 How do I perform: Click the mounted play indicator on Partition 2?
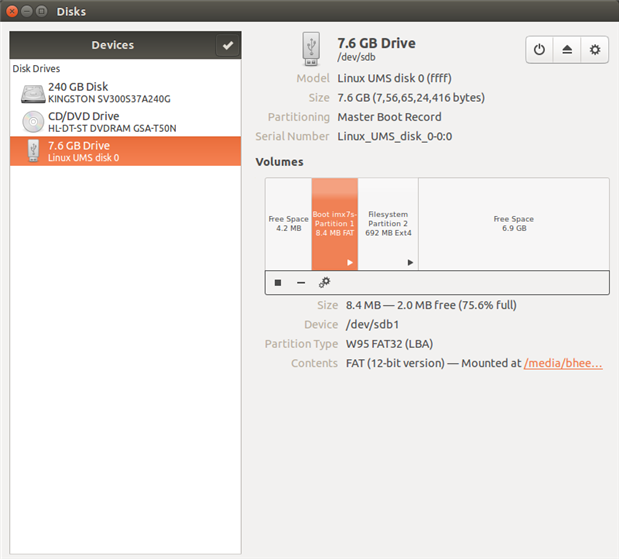point(410,262)
